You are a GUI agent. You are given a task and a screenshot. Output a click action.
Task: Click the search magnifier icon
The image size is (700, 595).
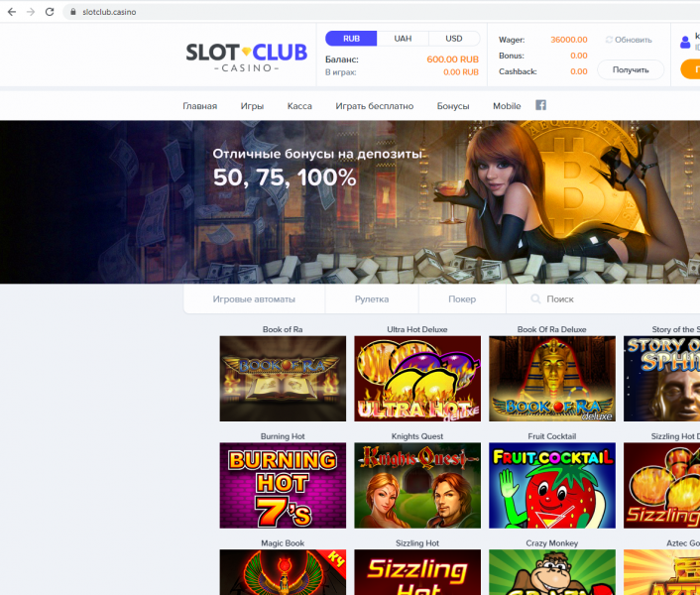[x=535, y=299]
